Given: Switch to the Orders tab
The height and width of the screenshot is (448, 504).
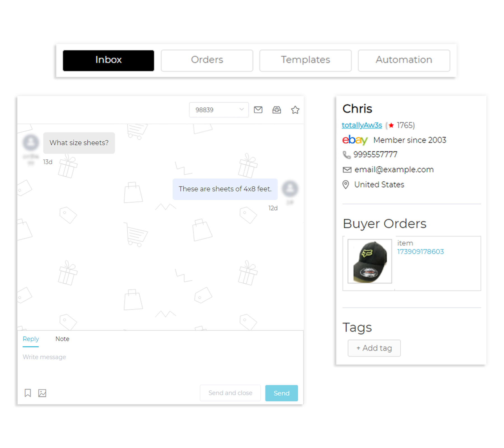Looking at the screenshot, I should point(207,60).
